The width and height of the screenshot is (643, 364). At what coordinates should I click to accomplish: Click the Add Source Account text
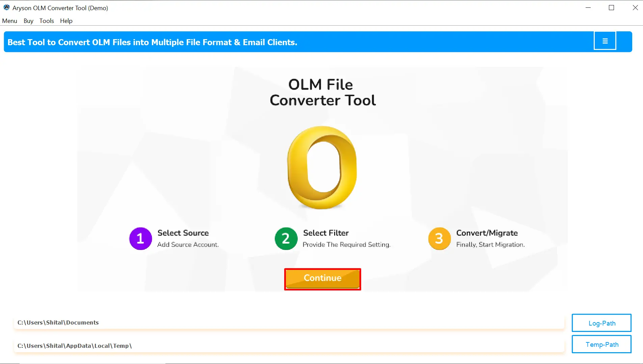coord(188,245)
